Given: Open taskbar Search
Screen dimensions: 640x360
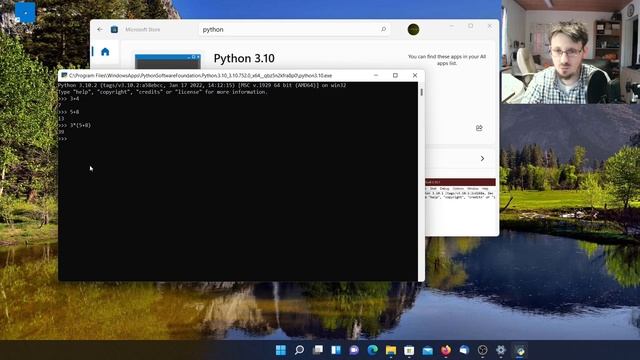Looking at the screenshot, I should (x=299, y=350).
